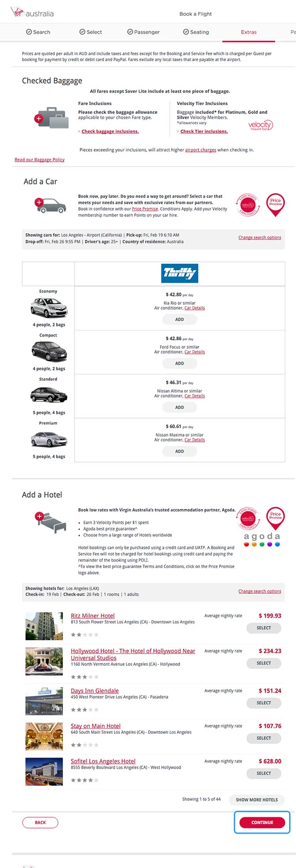
Task: Expand Check baggage inclusions link
Action: click(x=110, y=132)
